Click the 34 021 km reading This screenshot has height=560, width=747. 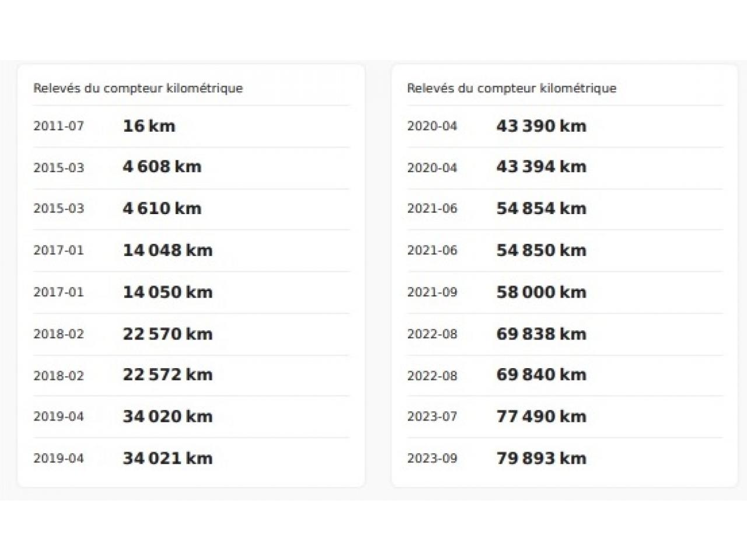(167, 459)
